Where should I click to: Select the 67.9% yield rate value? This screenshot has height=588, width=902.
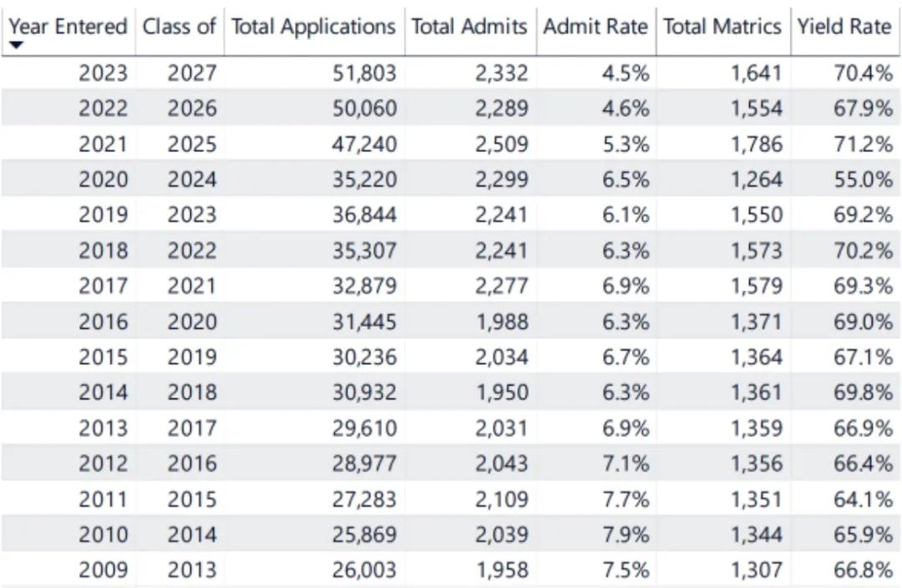(864, 109)
